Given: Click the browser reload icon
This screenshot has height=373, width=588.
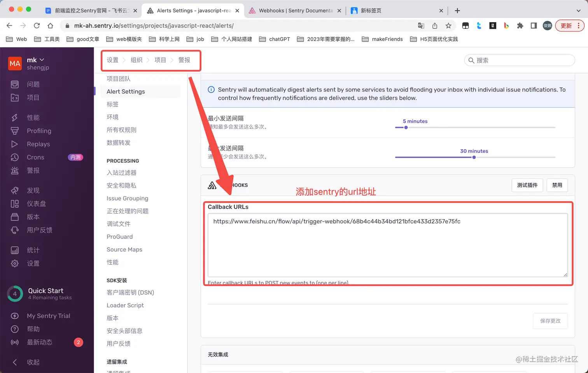Looking at the screenshot, I should (x=37, y=26).
